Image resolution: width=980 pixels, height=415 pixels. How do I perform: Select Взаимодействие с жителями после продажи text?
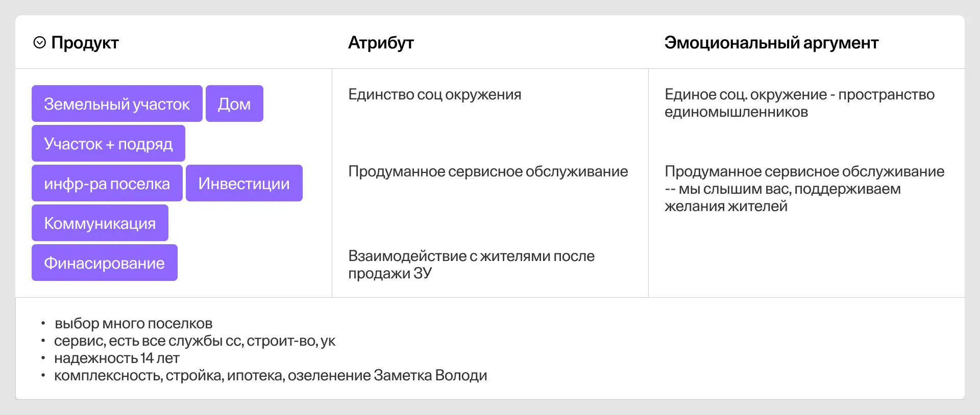coord(471,265)
